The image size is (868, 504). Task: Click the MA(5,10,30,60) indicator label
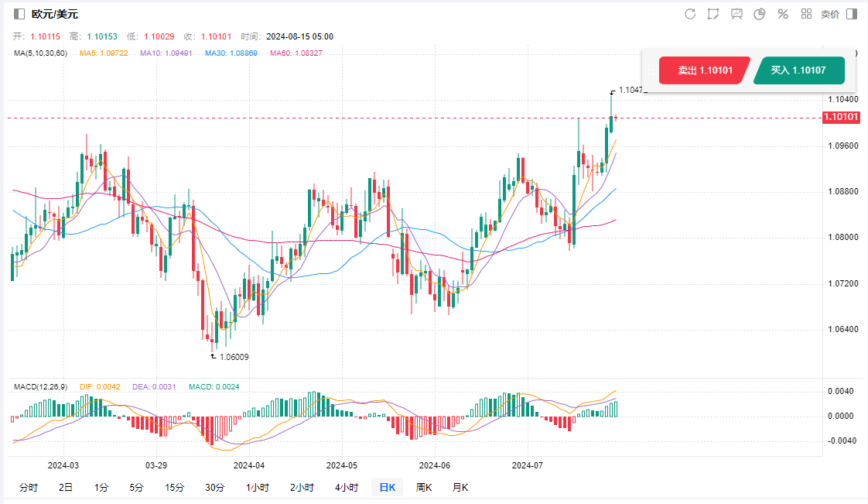click(x=40, y=53)
